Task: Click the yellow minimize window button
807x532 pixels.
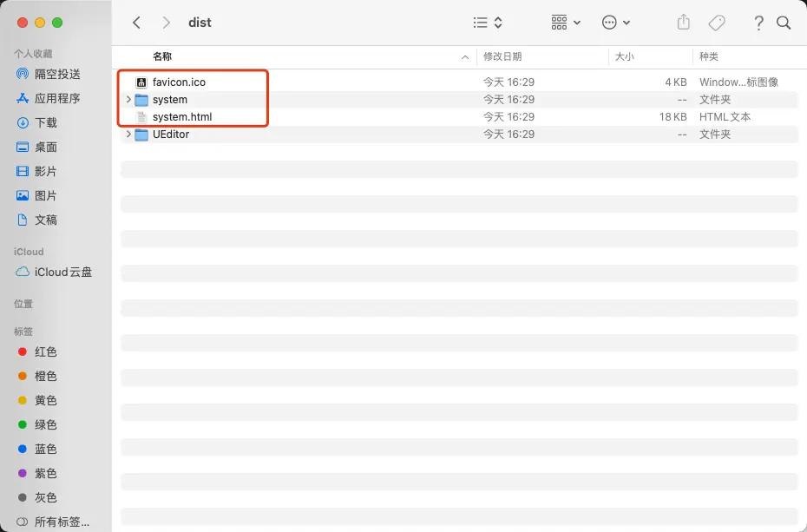Action: [x=40, y=23]
